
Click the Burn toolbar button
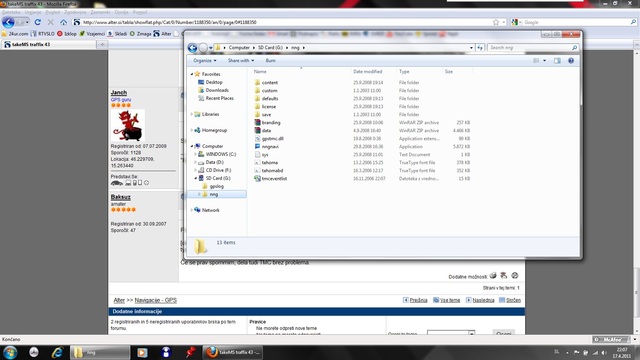(270, 60)
